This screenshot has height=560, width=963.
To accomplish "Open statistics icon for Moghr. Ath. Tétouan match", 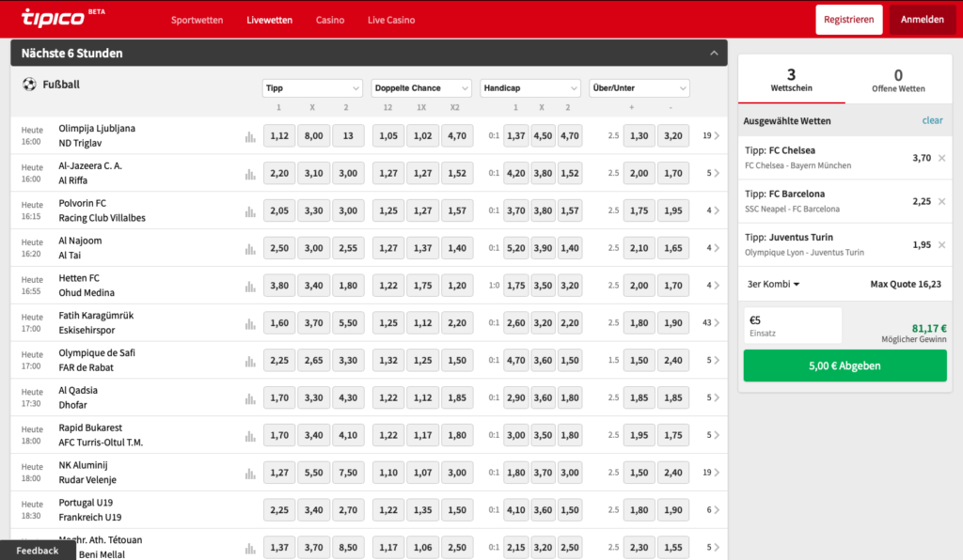I will 250,549.
